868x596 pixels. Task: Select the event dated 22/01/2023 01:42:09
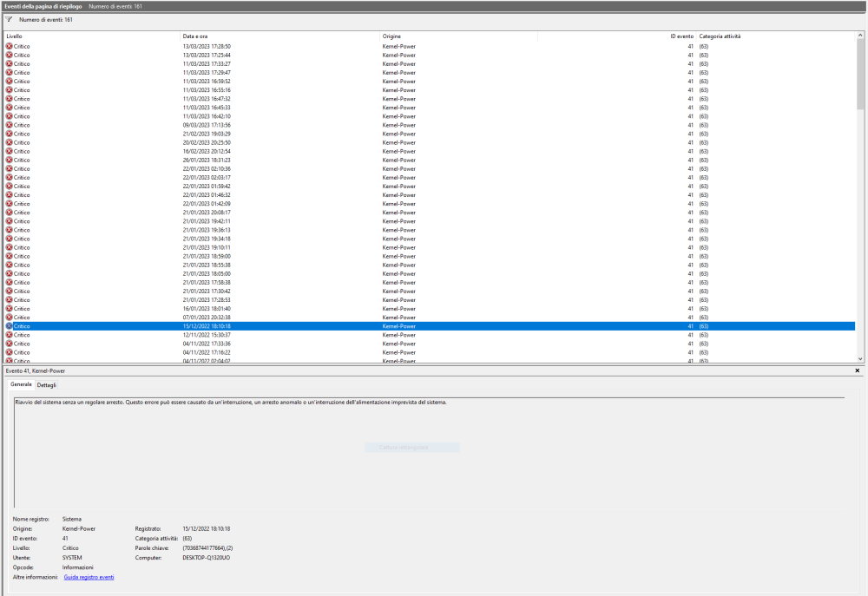coord(429,204)
